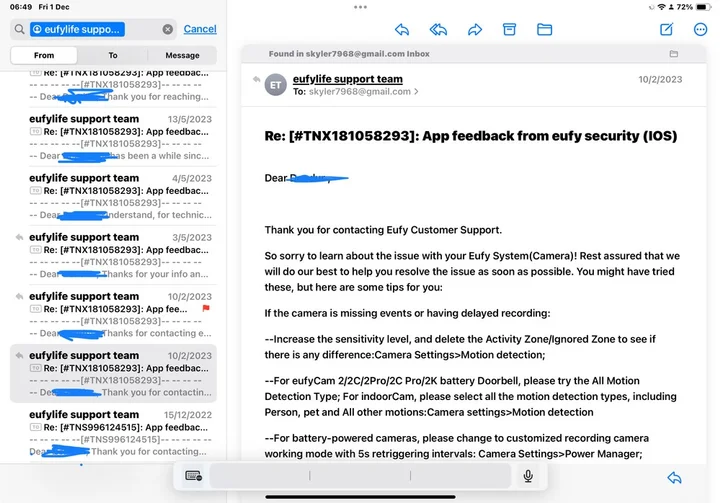The width and height of the screenshot is (720, 503).
Task: Click the eufylife suppo... search token
Action: coord(77,29)
